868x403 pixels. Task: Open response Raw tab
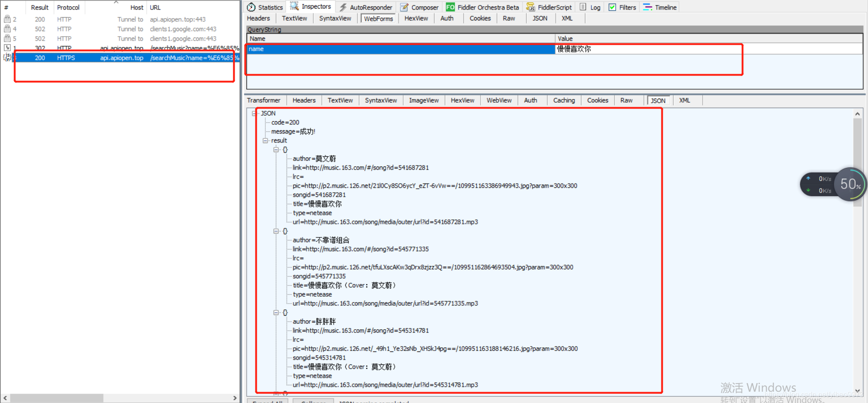click(626, 100)
